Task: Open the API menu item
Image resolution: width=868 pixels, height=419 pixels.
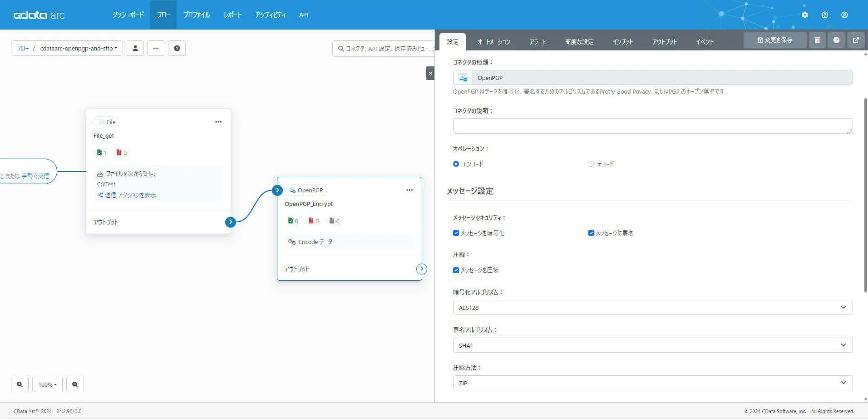Action: point(304,15)
